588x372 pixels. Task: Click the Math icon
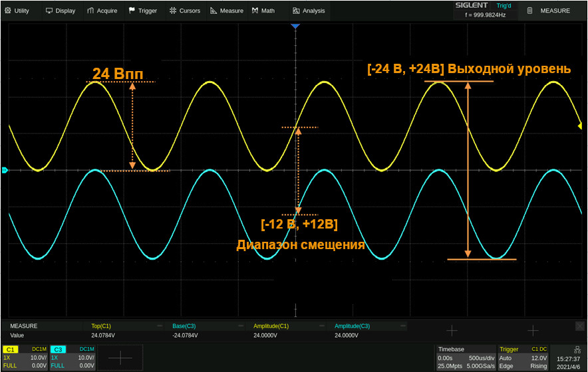point(255,11)
